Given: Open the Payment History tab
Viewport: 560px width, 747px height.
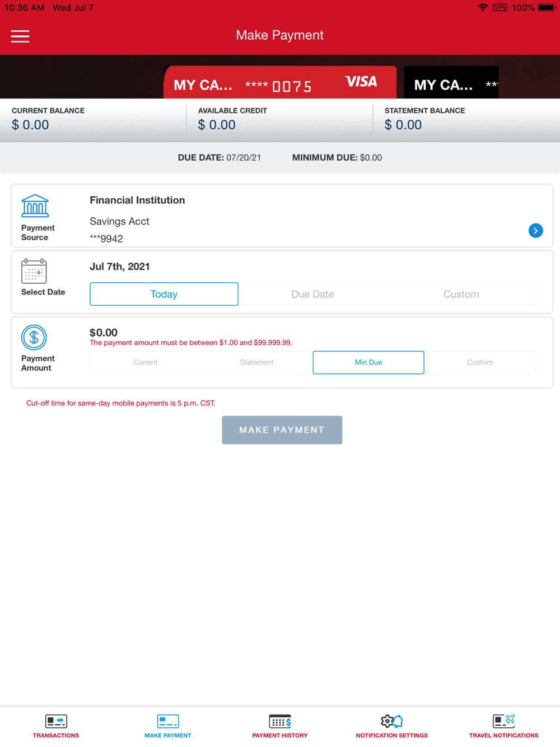Looking at the screenshot, I should click(280, 726).
